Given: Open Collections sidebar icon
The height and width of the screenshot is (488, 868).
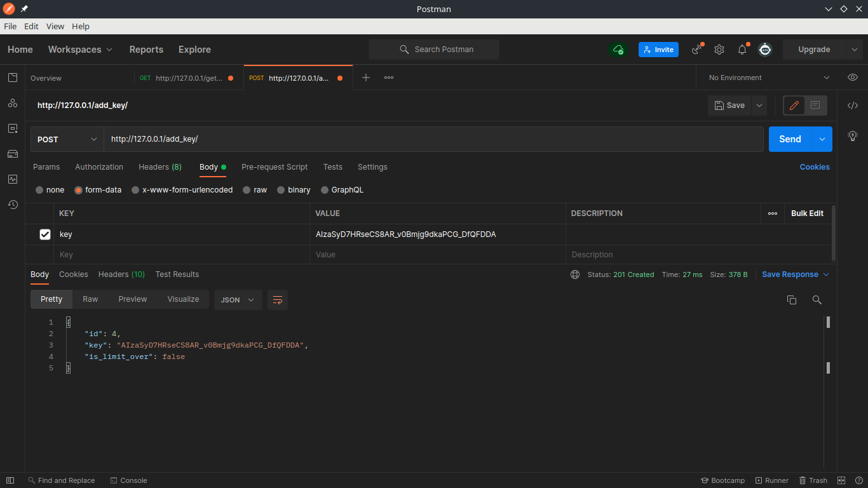Looking at the screenshot, I should pos(13,78).
